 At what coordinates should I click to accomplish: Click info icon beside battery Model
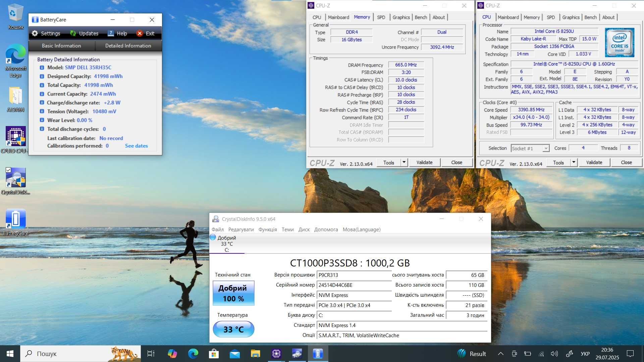pyautogui.click(x=42, y=67)
